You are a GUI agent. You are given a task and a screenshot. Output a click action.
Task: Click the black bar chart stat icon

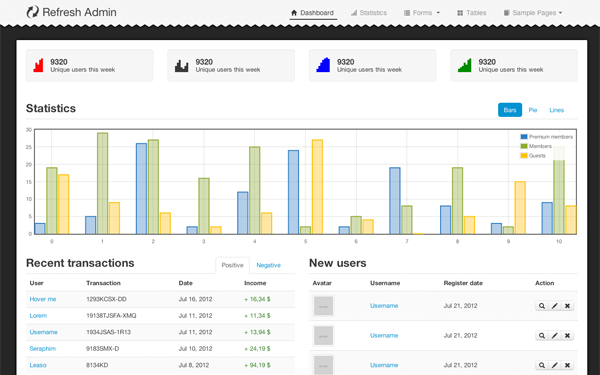(x=181, y=66)
